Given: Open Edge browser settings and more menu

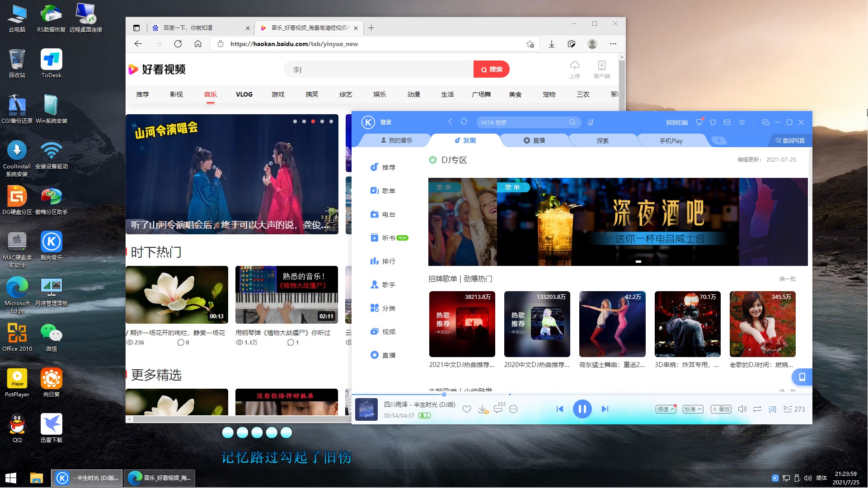Looking at the screenshot, I should pyautogui.click(x=613, y=44).
